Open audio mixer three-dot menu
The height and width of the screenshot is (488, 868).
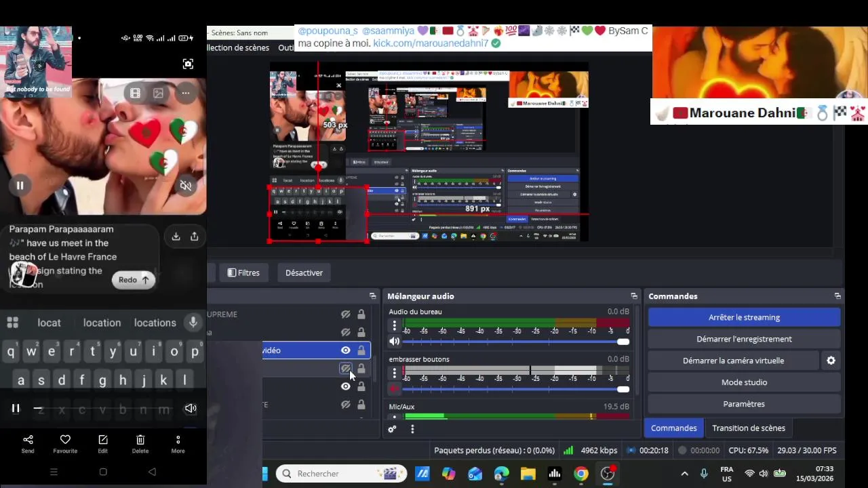tap(412, 429)
